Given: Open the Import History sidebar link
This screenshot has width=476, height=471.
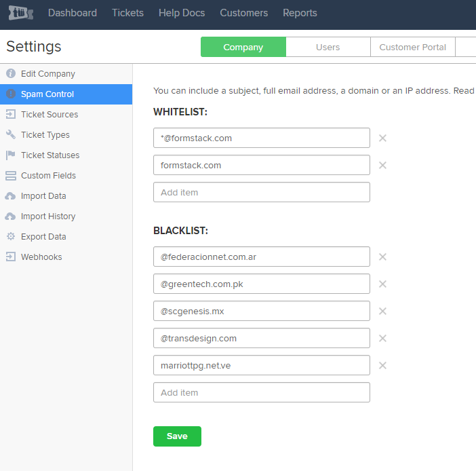Looking at the screenshot, I should pos(48,216).
